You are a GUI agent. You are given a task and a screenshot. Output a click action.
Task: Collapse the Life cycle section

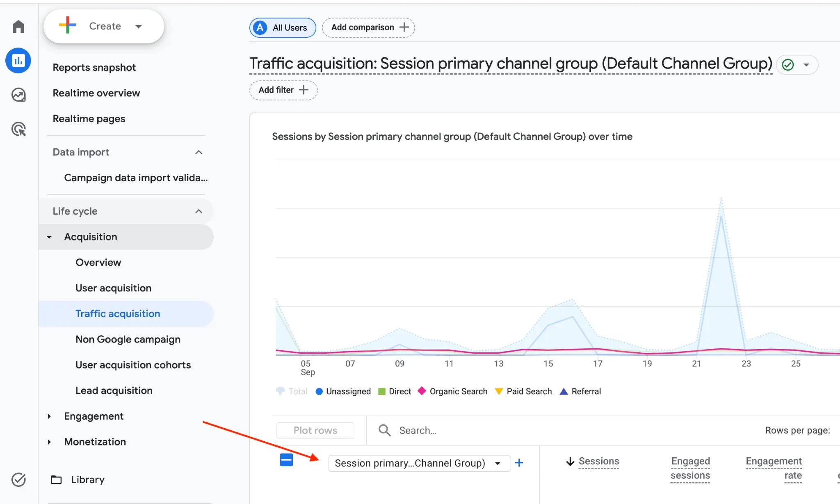pyautogui.click(x=199, y=211)
